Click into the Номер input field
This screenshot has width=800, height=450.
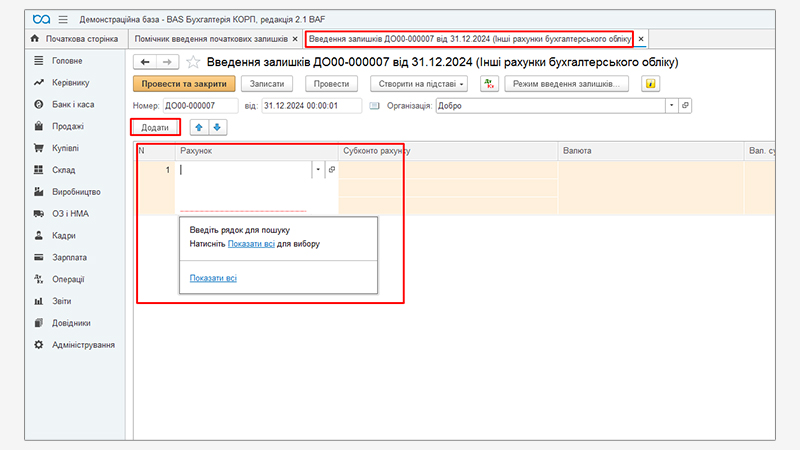pyautogui.click(x=199, y=106)
